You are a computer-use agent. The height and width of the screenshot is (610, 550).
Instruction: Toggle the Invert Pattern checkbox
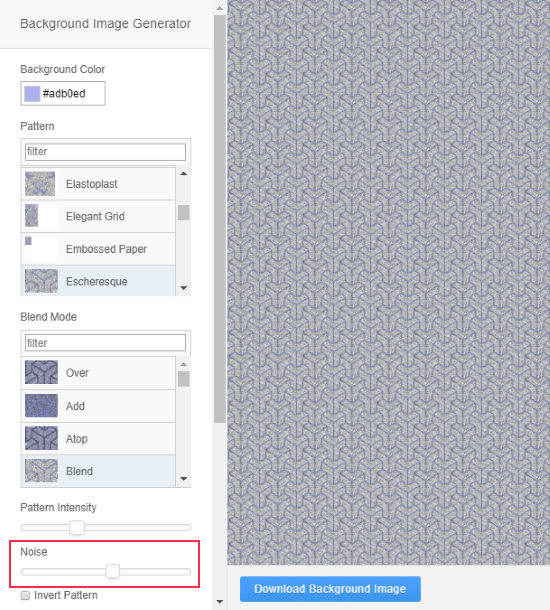[x=25, y=596]
